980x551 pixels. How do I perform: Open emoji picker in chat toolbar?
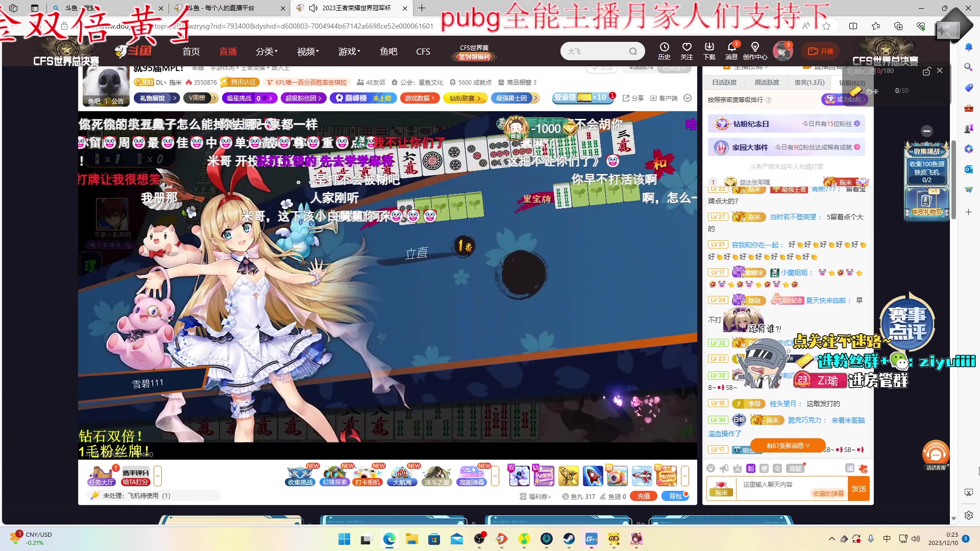click(710, 468)
